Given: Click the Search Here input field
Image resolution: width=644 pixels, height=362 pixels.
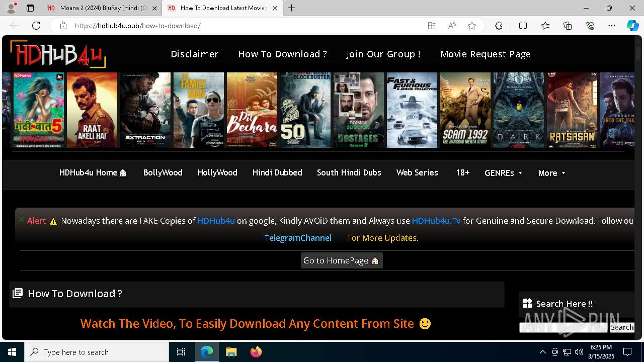Looking at the screenshot, I should pos(563,327).
